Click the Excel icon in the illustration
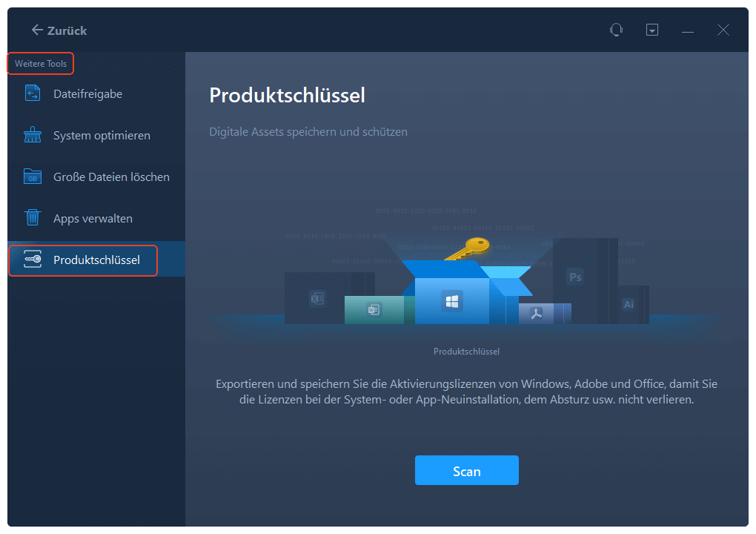 pyautogui.click(x=318, y=298)
